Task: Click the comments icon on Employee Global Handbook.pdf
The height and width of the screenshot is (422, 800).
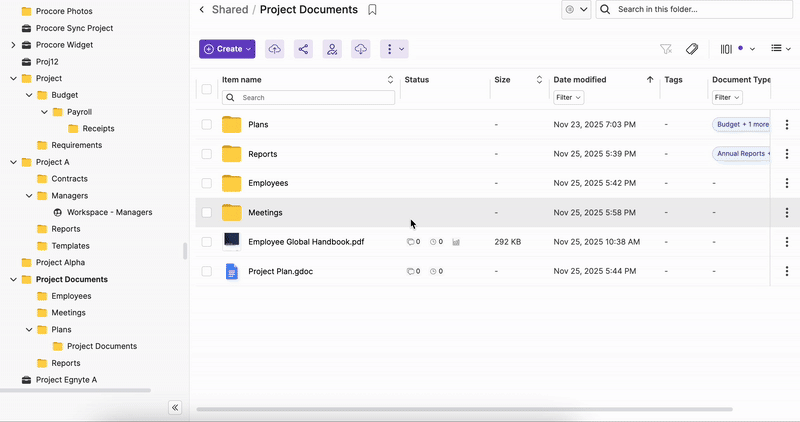Action: point(413,242)
